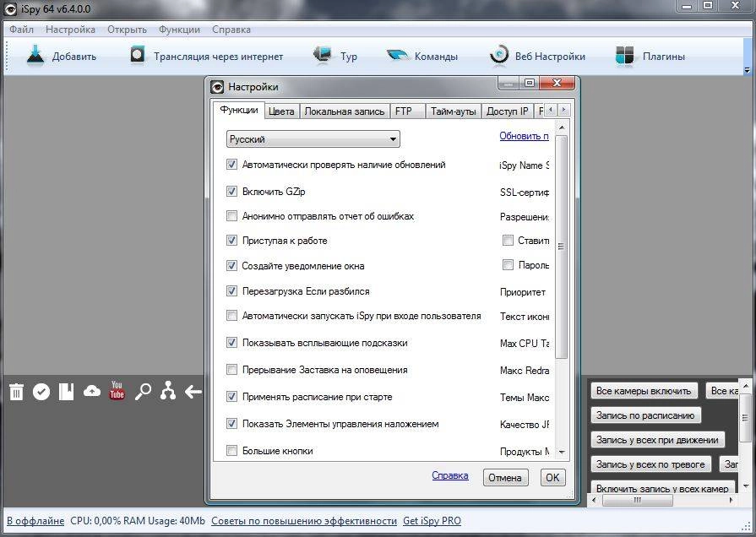Click settings panel scroll-down arrow
Image resolution: width=756 pixels, height=537 pixels.
561,453
